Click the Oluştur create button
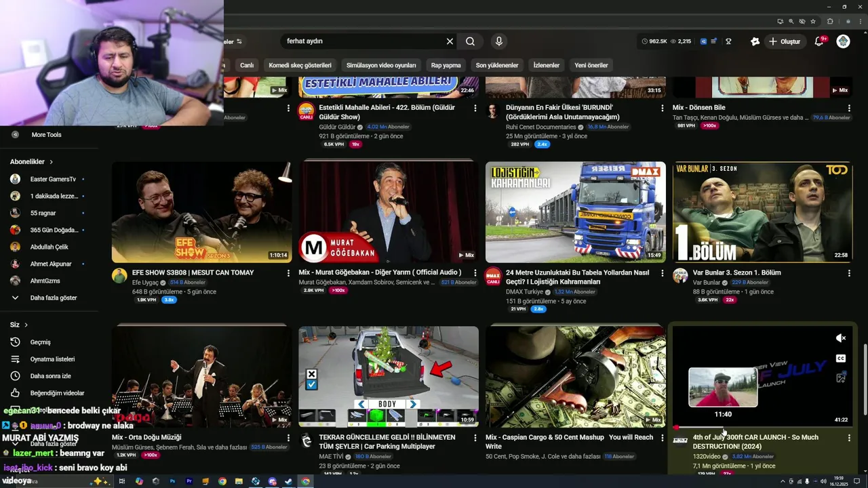Image resolution: width=868 pixels, height=488 pixels. pyautogui.click(x=785, y=41)
